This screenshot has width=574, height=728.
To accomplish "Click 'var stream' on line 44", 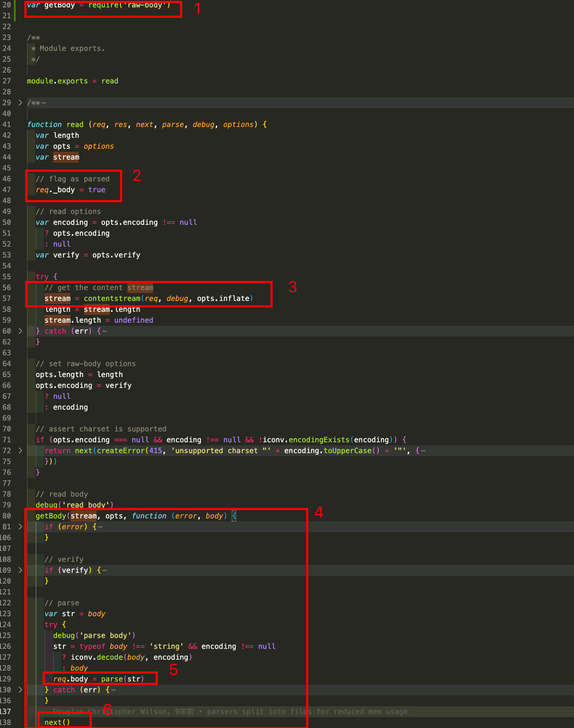I will click(57, 157).
